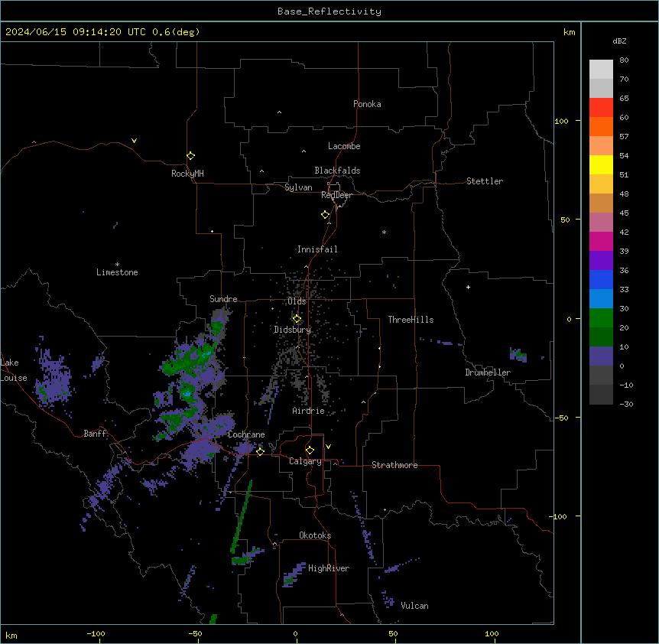This screenshot has height=644, width=659.
Task: Click the yellow diamond marker above Calgary
Action: point(310,450)
